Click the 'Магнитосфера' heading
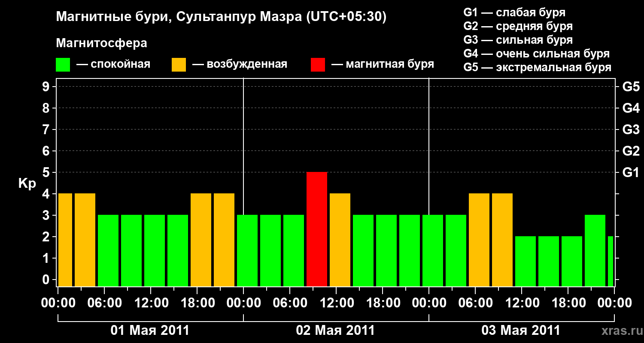 coord(102,43)
